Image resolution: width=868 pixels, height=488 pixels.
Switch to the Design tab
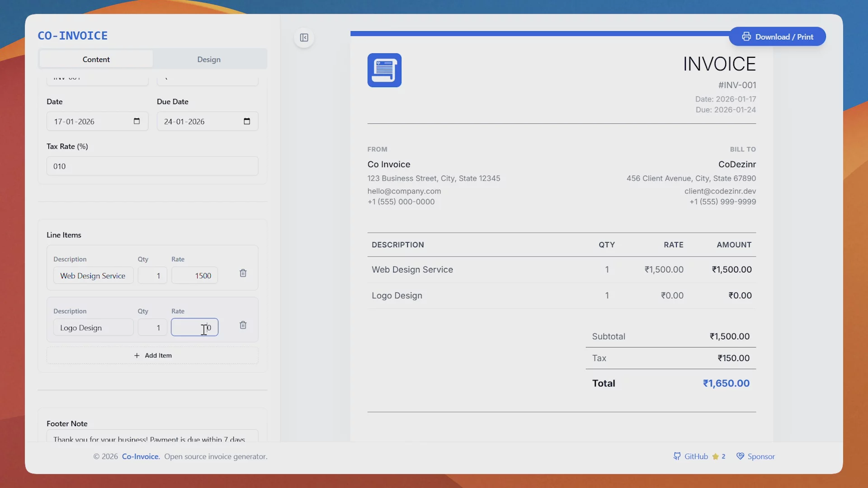pyautogui.click(x=208, y=59)
